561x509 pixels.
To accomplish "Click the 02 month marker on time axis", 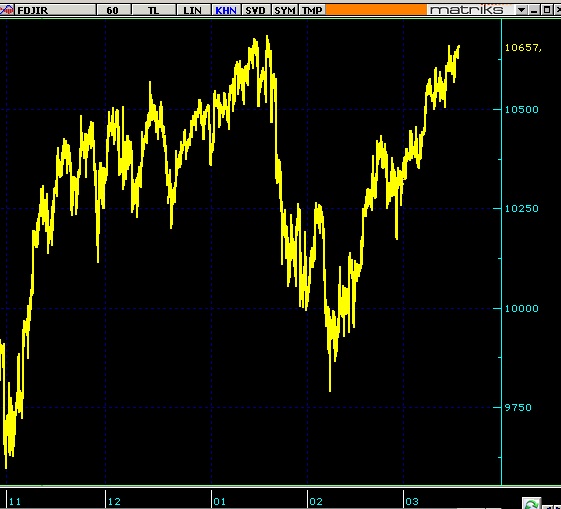I will point(316,501).
